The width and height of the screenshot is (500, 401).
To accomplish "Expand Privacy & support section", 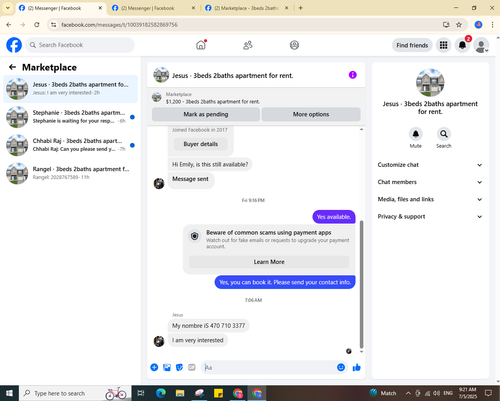I will (x=430, y=217).
